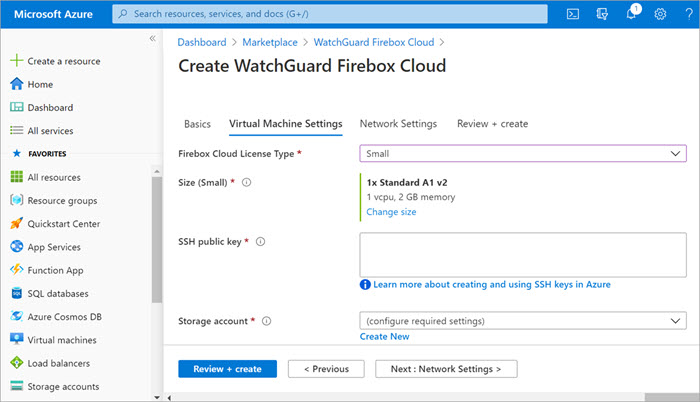Click the Create a resource plus icon
Viewport: 700px width, 402px height.
point(17,60)
